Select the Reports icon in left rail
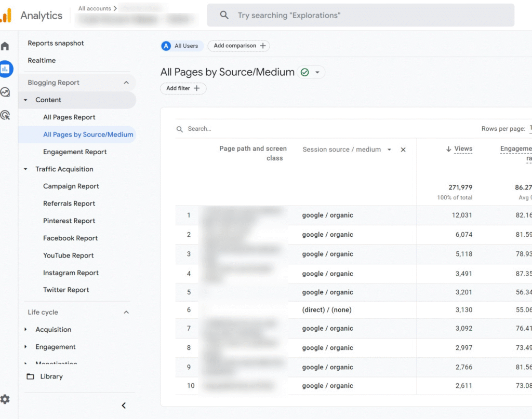 pyautogui.click(x=5, y=69)
